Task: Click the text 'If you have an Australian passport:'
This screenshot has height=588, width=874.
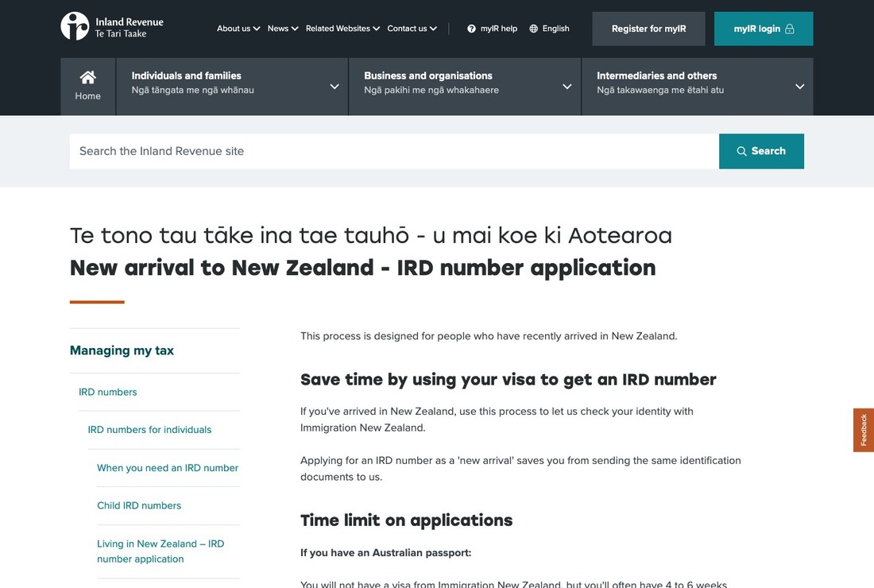Action: click(385, 553)
